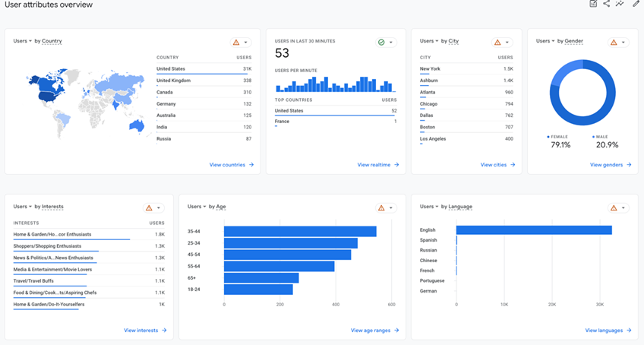Screen dimensions: 644x345
Task: Share this report using the share icon
Action: pyautogui.click(x=607, y=4)
